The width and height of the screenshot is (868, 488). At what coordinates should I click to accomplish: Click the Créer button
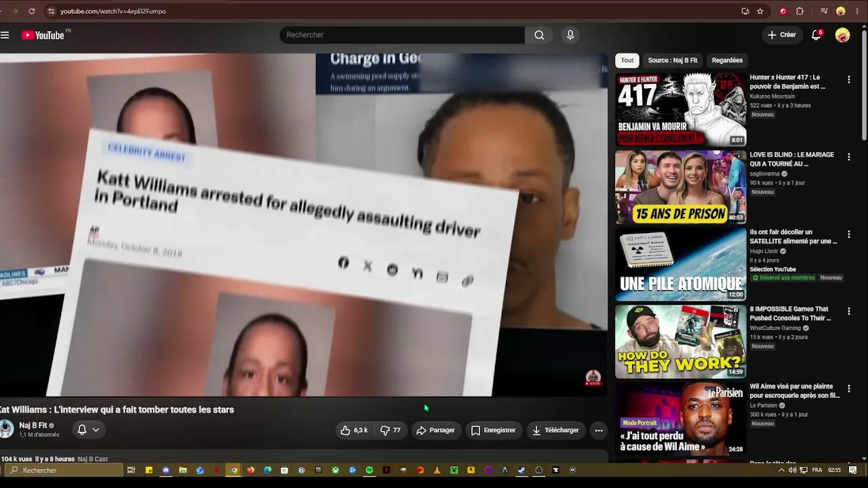[x=781, y=35]
